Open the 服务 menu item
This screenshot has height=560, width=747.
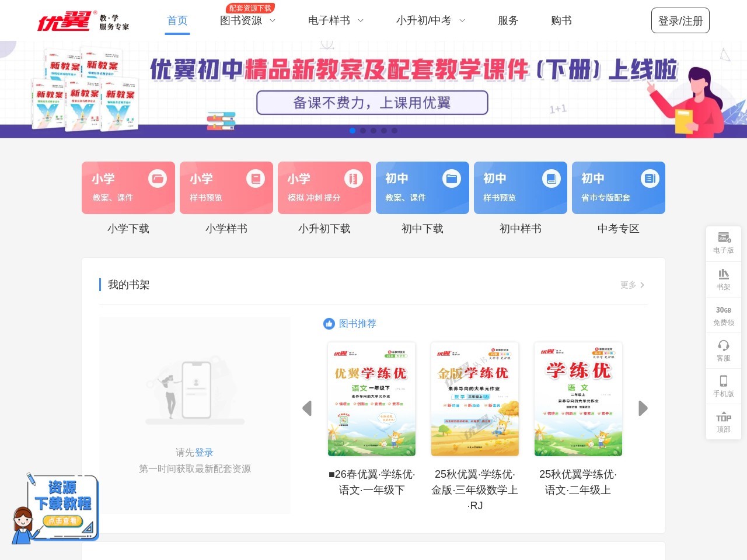click(x=508, y=20)
